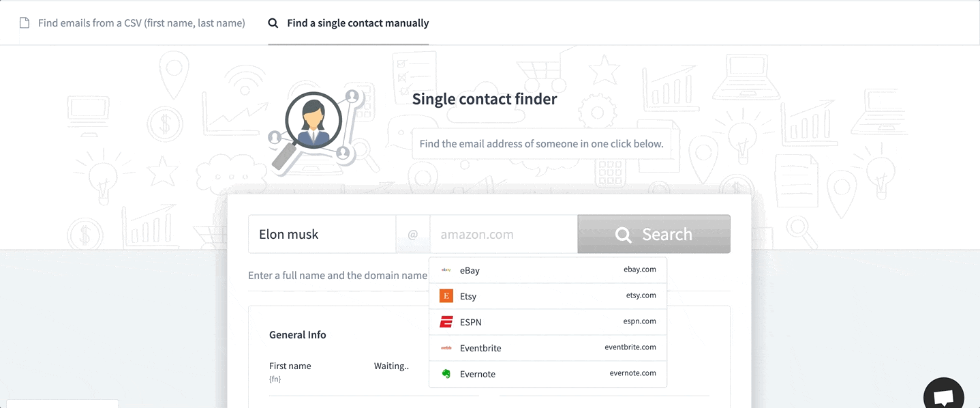Pick the Etsy suggestion row
This screenshot has height=408, width=980.
click(548, 296)
